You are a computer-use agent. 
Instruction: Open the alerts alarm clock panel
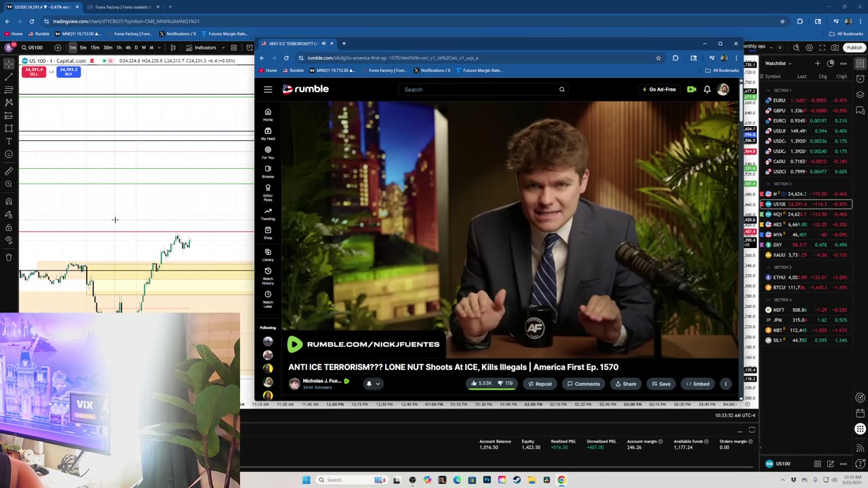pyautogui.click(x=860, y=79)
